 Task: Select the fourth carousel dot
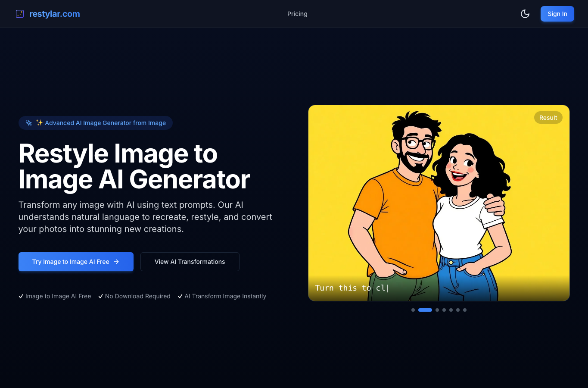tap(444, 310)
